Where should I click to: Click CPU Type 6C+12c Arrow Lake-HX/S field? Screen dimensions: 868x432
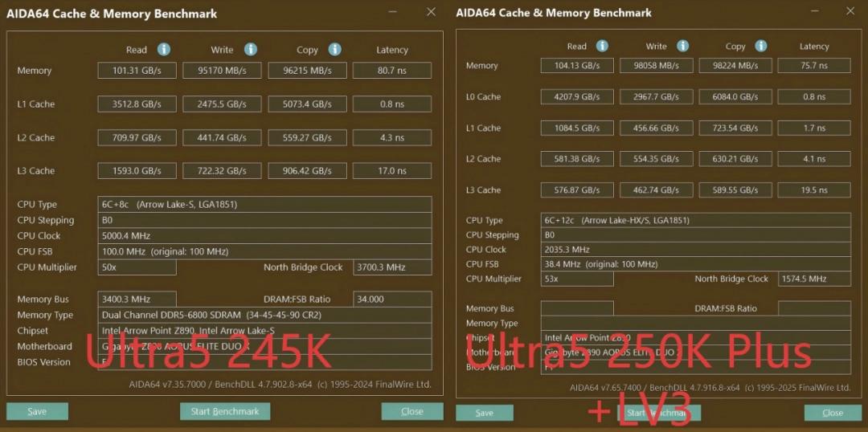[696, 220]
